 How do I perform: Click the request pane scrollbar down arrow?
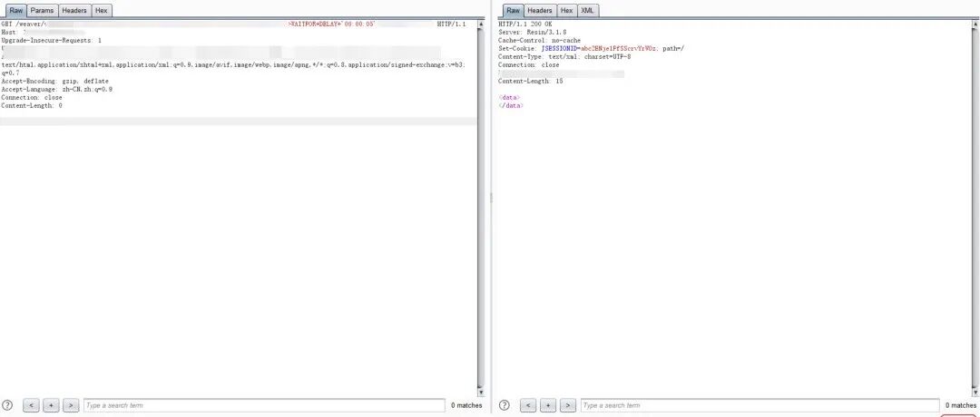[x=481, y=392]
